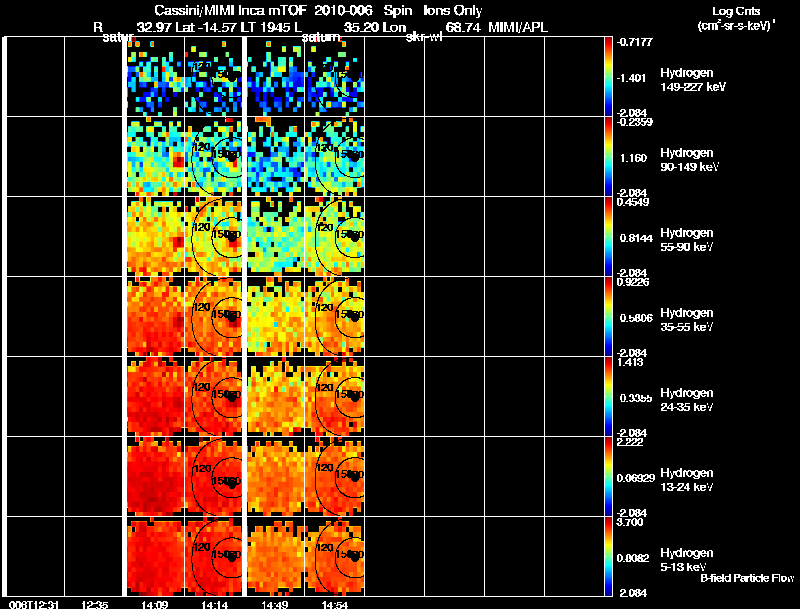The width and height of the screenshot is (800, 609).
Task: Select the 35-55 keV image at 14:14
Action: (213, 317)
